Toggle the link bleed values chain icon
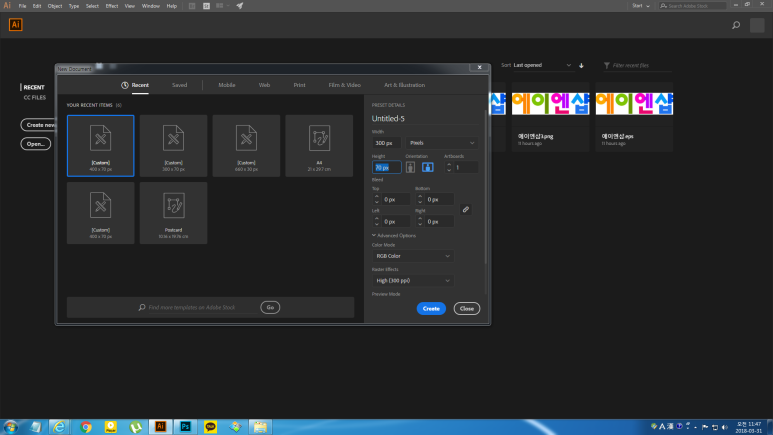 coord(465,210)
